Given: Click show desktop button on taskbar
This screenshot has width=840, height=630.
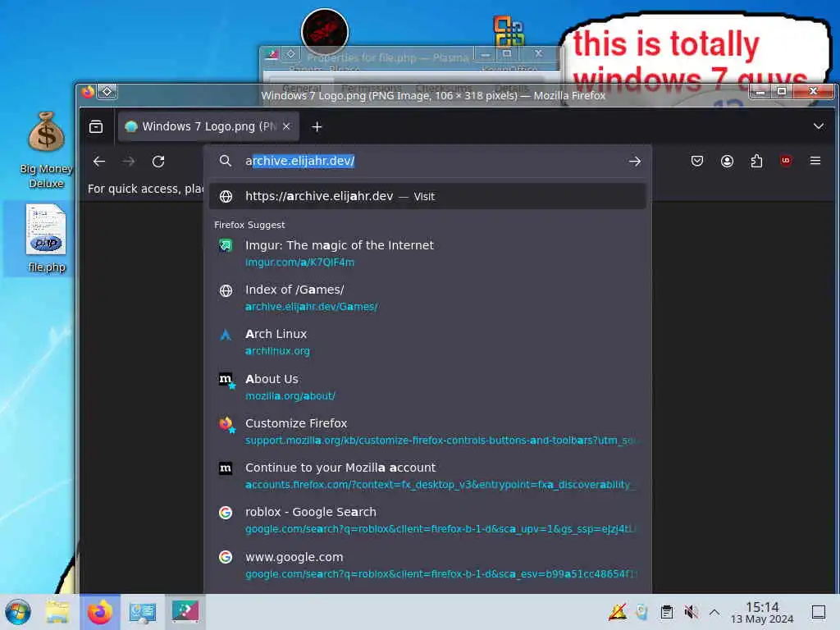Looking at the screenshot, I should (x=819, y=612).
